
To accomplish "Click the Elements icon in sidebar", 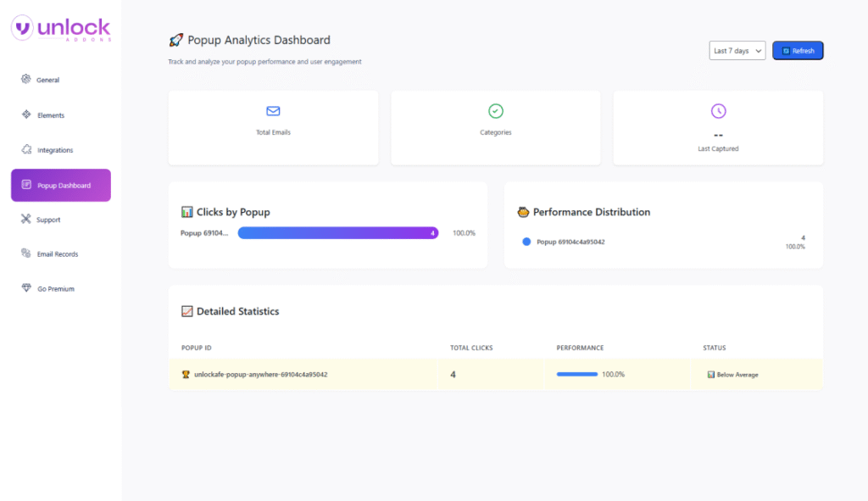I will [x=26, y=114].
